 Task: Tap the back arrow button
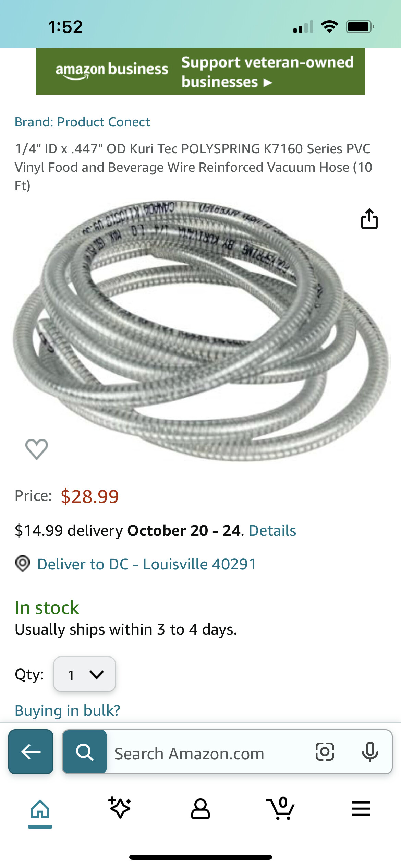pos(31,751)
